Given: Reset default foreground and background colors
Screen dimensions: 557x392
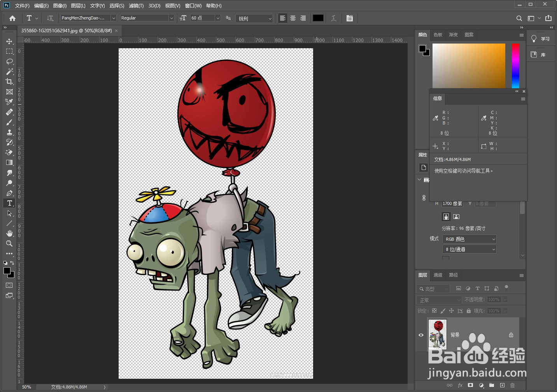Looking at the screenshot, I should click(5, 263).
